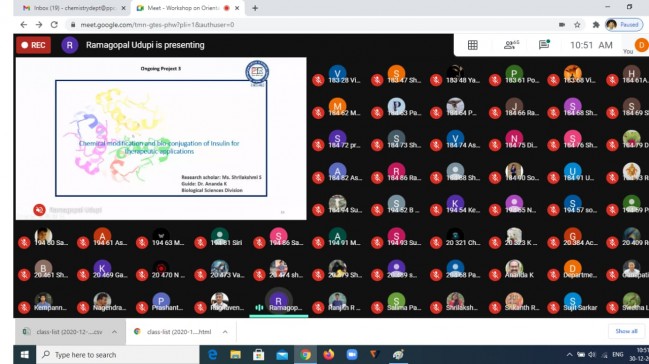Select the 194 63 M... participant tile
The height and width of the screenshot is (364, 649).
click(x=161, y=237)
